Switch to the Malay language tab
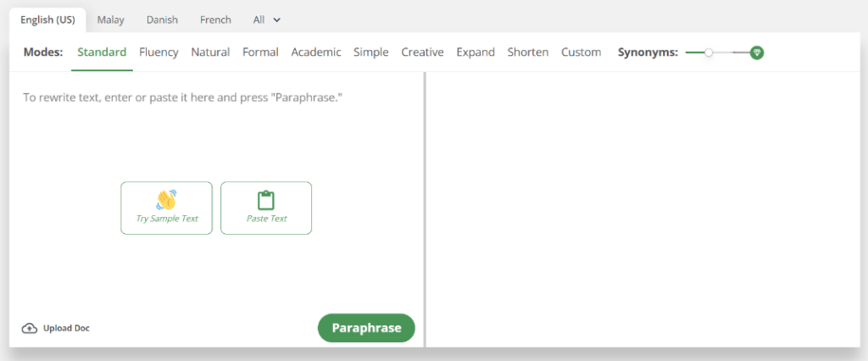The width and height of the screenshot is (868, 361). [110, 19]
